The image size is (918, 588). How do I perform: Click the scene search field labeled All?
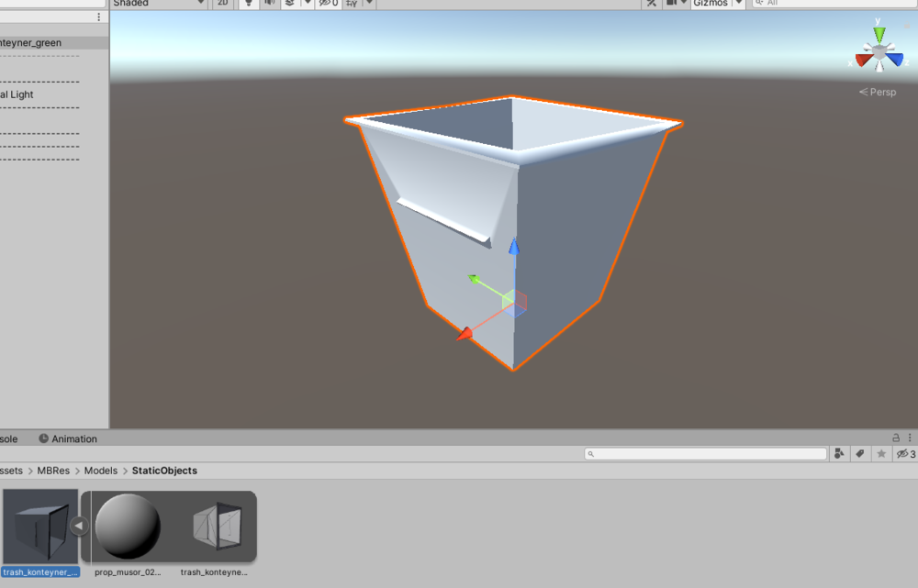click(834, 3)
